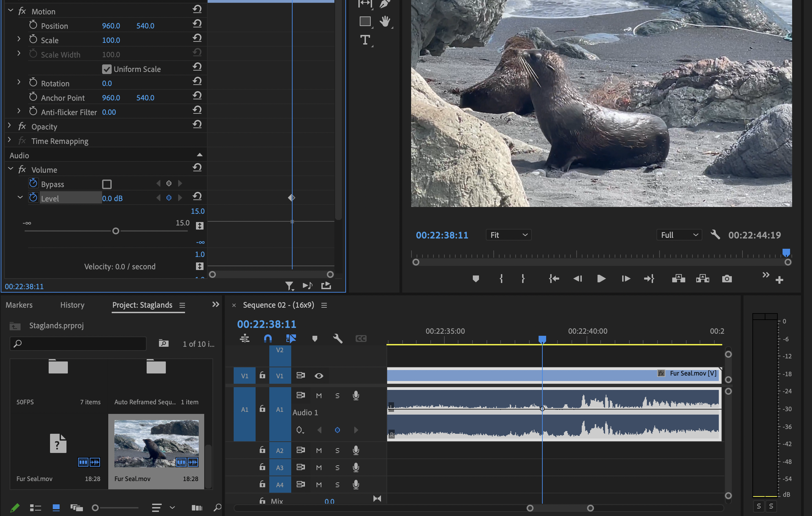
Task: Click Add Marker in Program Monitor
Action: [476, 279]
